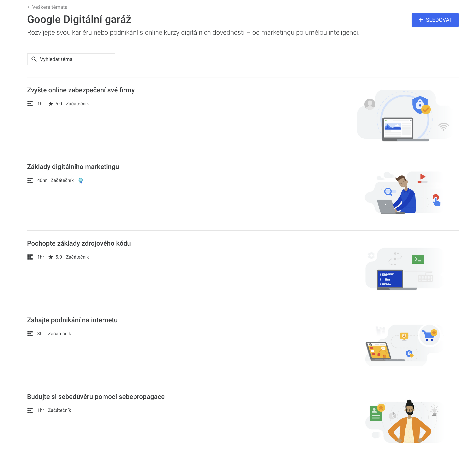Click the search magnifier icon

click(x=34, y=59)
